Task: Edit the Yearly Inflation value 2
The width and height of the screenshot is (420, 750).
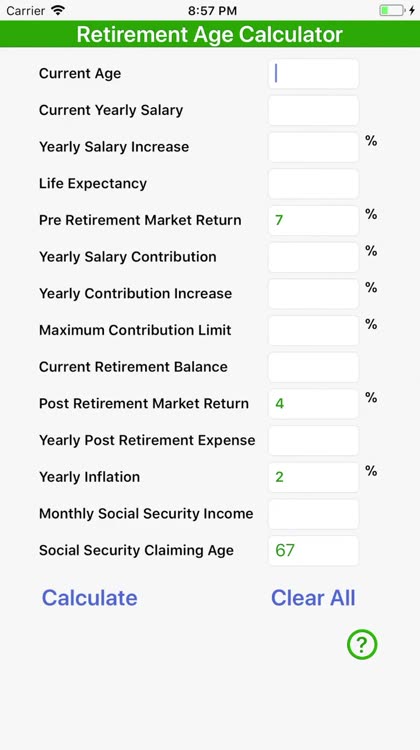Action: click(x=313, y=477)
